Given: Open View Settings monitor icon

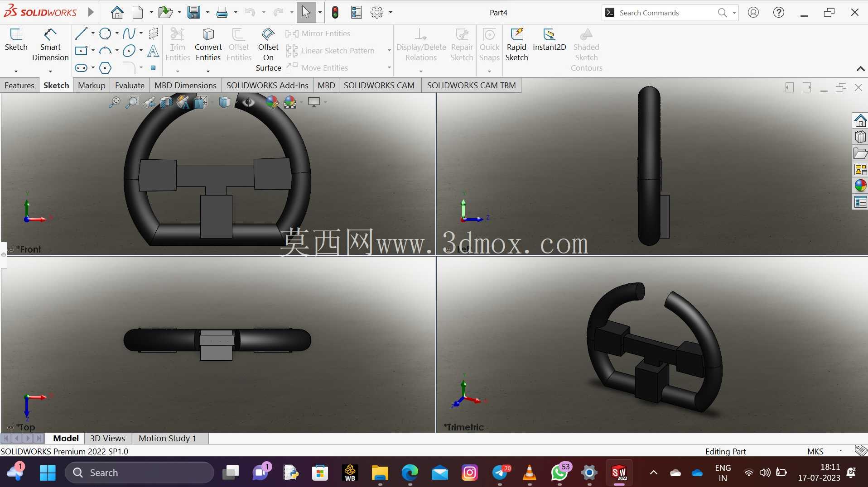Looking at the screenshot, I should (x=313, y=102).
